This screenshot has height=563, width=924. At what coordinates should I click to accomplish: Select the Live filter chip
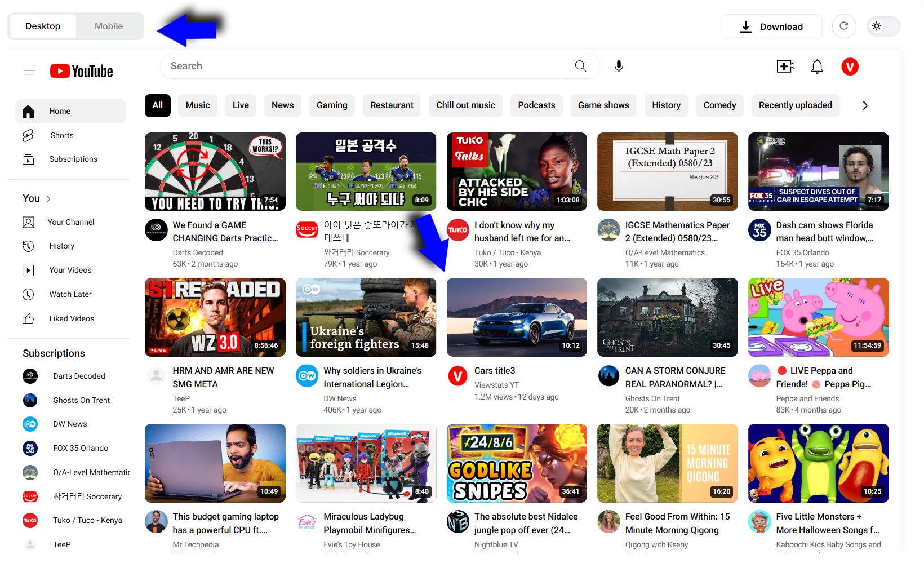[241, 105]
